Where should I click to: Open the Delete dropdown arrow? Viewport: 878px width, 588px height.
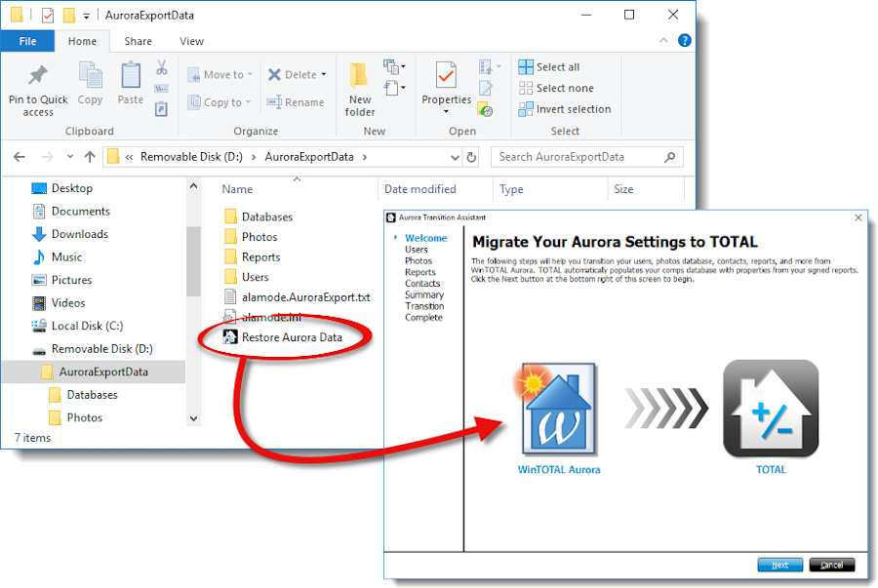324,74
